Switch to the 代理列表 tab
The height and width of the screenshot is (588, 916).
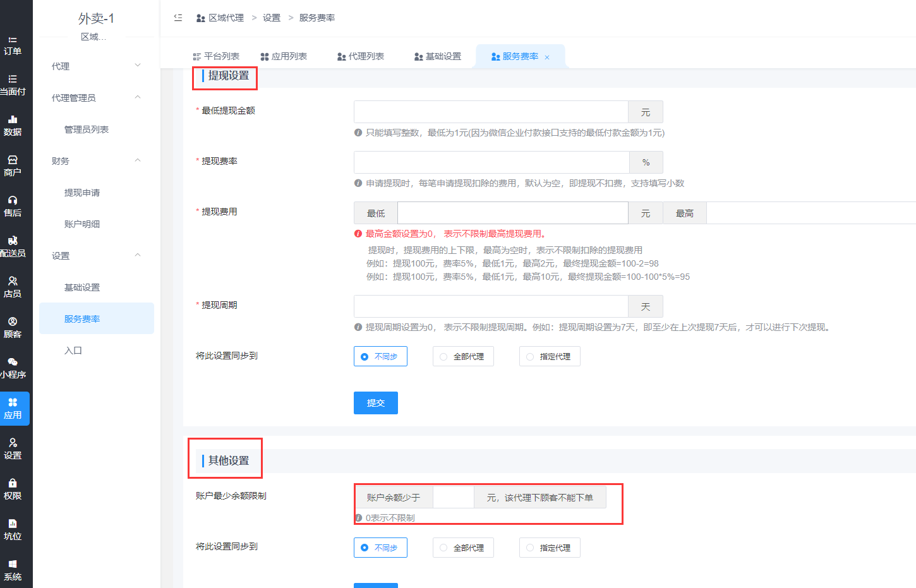[x=361, y=56]
